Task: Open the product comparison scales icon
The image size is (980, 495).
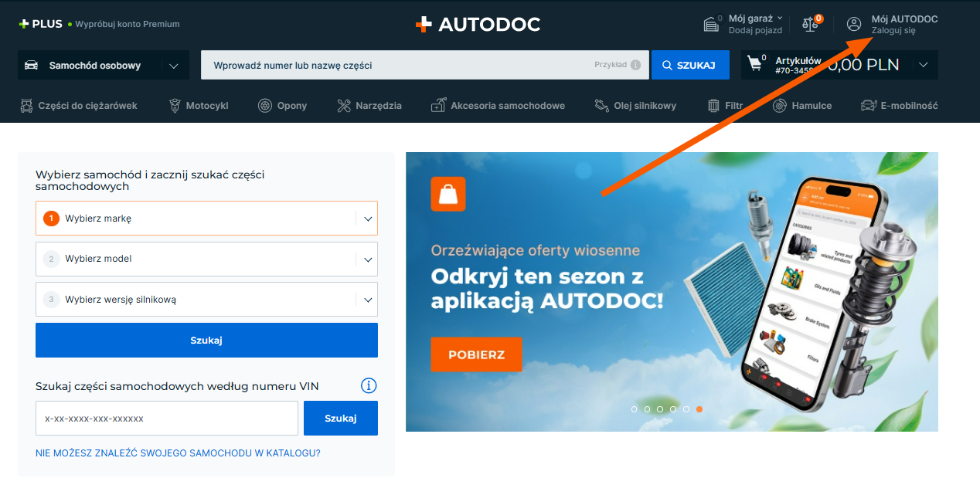Action: (x=810, y=24)
